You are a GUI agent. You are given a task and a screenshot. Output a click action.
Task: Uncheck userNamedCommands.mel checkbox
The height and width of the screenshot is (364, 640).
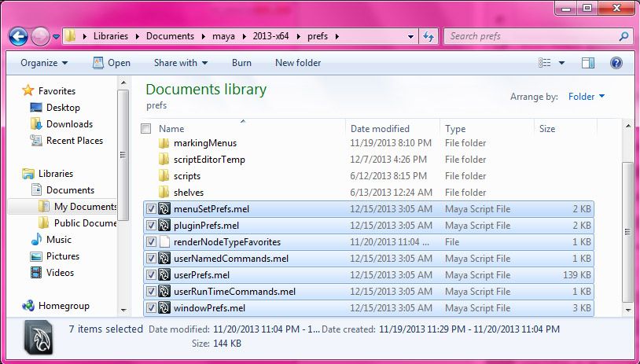pos(151,259)
